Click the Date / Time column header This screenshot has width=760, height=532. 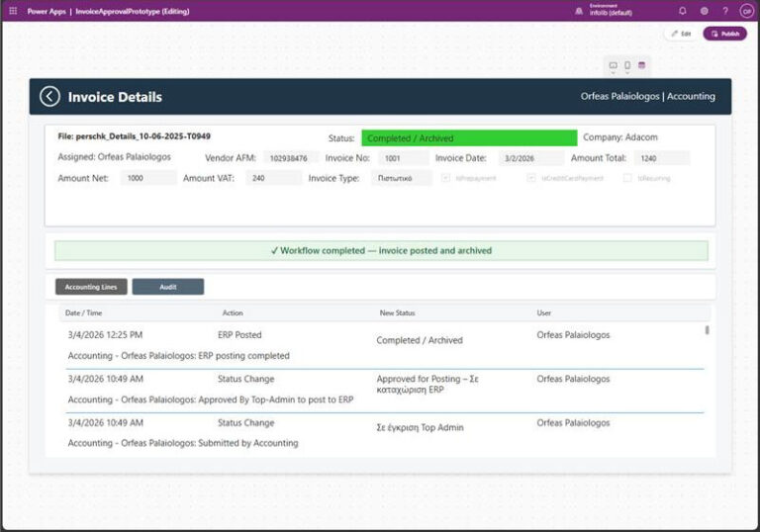tap(83, 313)
